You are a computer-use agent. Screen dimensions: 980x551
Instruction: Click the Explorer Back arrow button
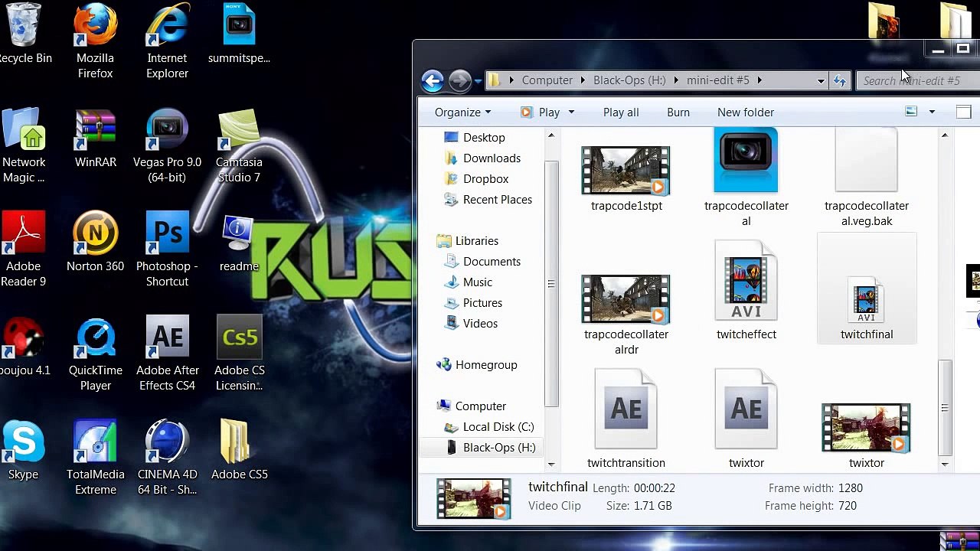click(x=433, y=80)
